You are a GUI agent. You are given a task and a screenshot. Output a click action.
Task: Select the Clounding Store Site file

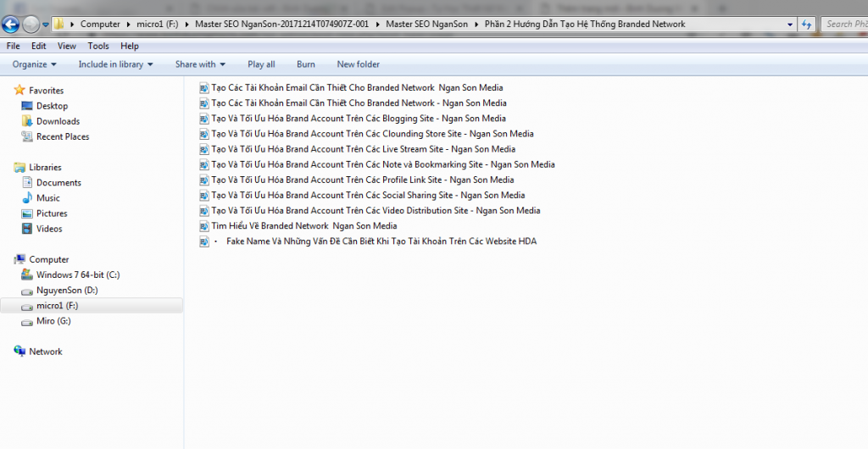pyautogui.click(x=373, y=134)
